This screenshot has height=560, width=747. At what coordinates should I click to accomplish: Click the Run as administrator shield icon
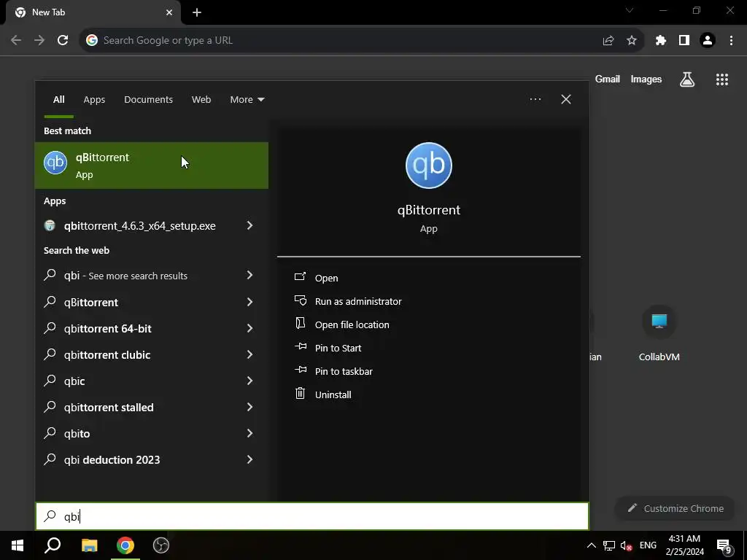pyautogui.click(x=300, y=300)
